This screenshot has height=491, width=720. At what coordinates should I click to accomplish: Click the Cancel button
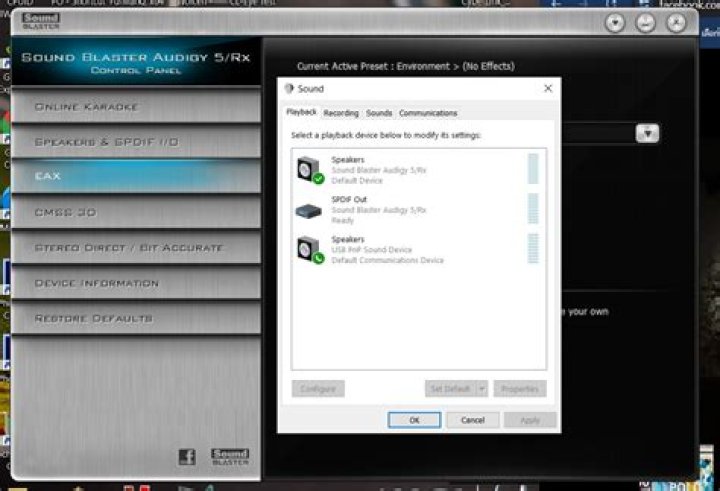472,420
